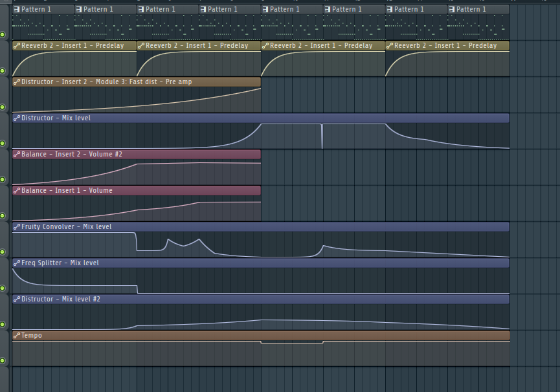The image size is (560, 392).
Task: Open pattern icon of fifth Pattern 1 clip
Action: (x=265, y=10)
